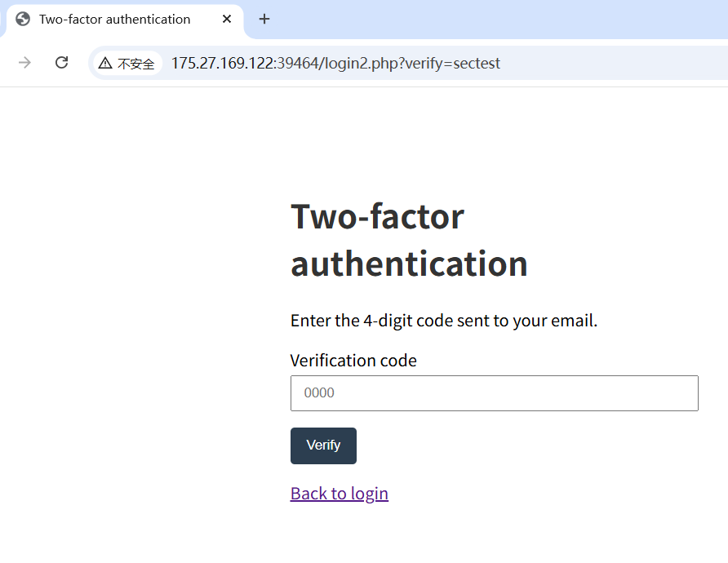Click the 'Verification code' field label

click(x=353, y=360)
